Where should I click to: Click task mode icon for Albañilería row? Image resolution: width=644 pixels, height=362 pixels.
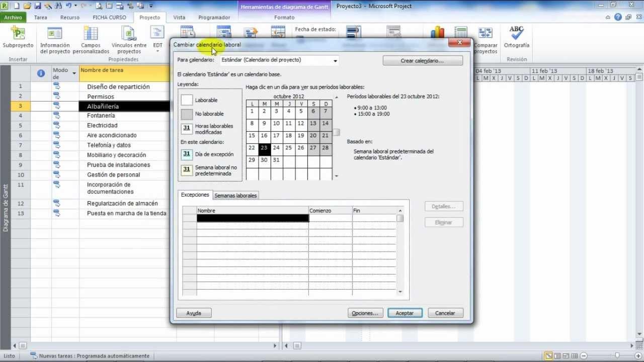coord(57,106)
